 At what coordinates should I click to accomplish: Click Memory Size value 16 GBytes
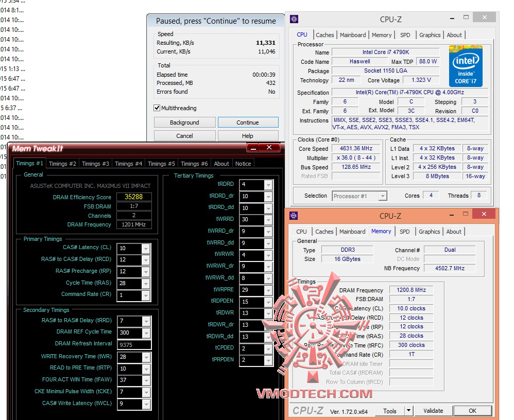pos(347,259)
